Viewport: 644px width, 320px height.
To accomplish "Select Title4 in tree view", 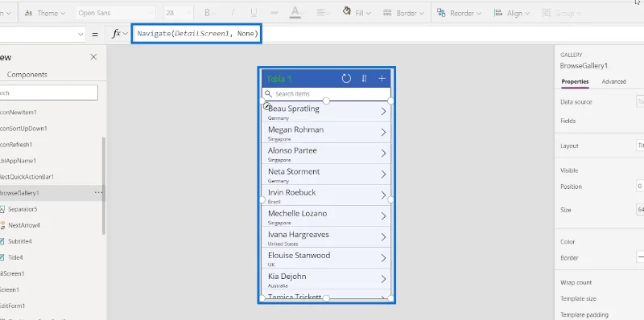I will pyautogui.click(x=15, y=257).
